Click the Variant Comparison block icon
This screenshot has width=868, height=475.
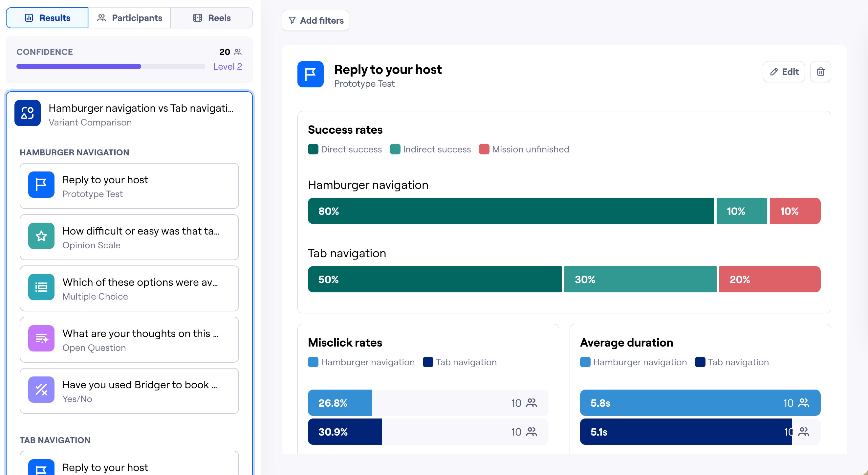[x=28, y=113]
